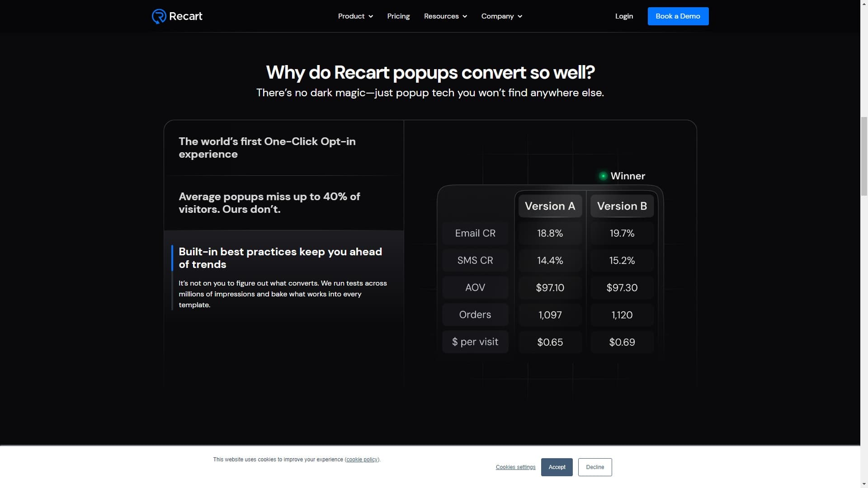Click the heading Why do Recart popups convert
The width and height of the screenshot is (868, 488).
coord(430,72)
